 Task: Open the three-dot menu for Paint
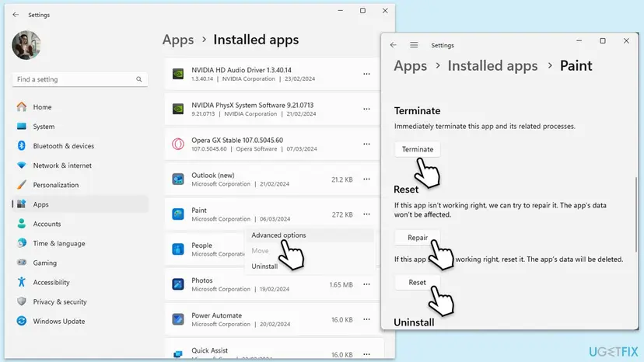click(x=366, y=214)
